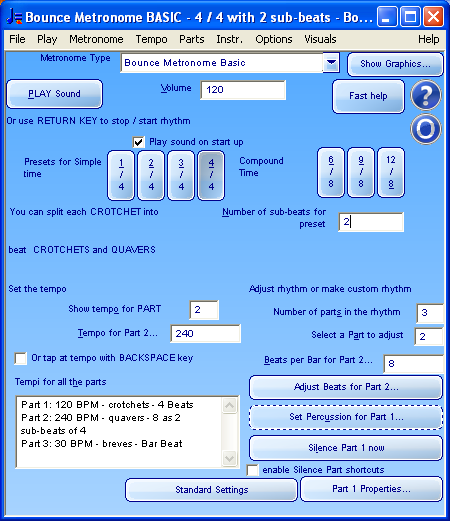This screenshot has height=521, width=450.
Task: Open the Tempo menu
Action: 151,39
